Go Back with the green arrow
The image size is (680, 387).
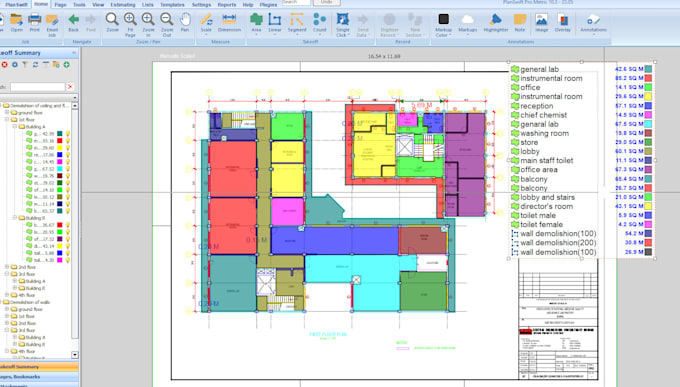click(74, 23)
